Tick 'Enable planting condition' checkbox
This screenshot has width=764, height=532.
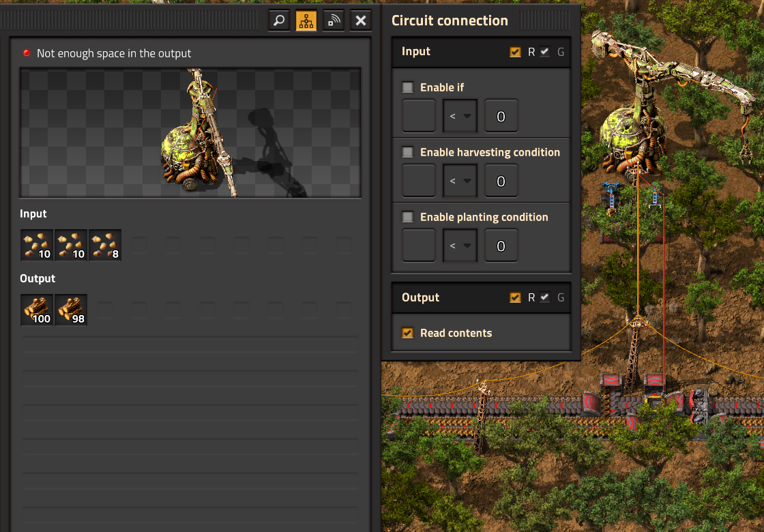click(x=407, y=217)
